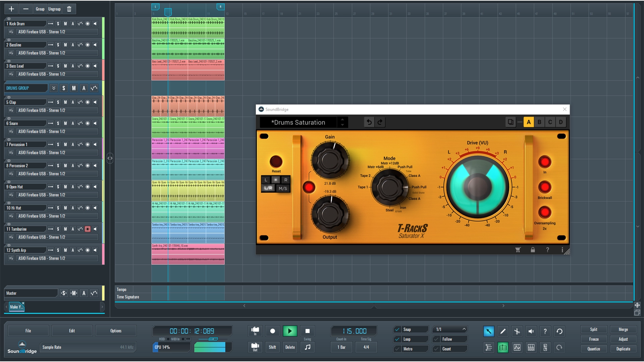Open the Drums Saturation preset name dropdown

pos(298,122)
